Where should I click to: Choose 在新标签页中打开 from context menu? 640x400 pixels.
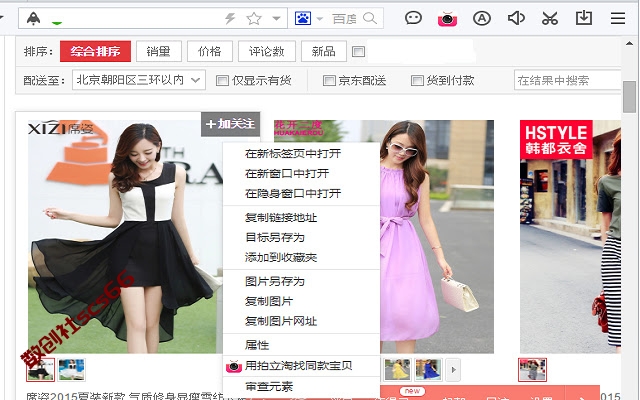coord(301,153)
